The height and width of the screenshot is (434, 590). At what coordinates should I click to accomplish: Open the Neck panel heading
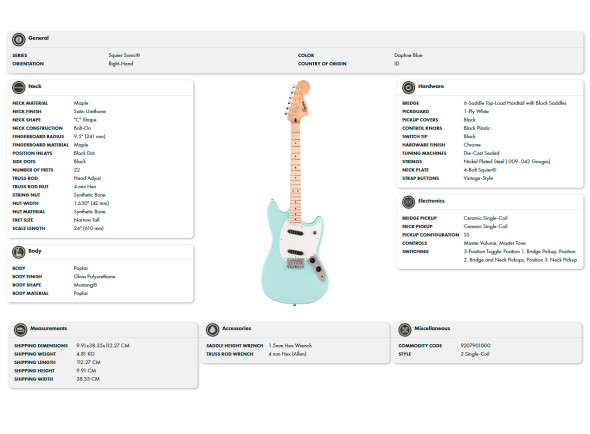point(35,86)
